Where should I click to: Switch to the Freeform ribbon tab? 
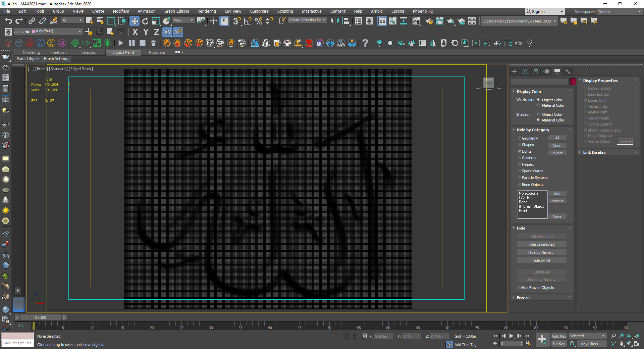click(58, 52)
